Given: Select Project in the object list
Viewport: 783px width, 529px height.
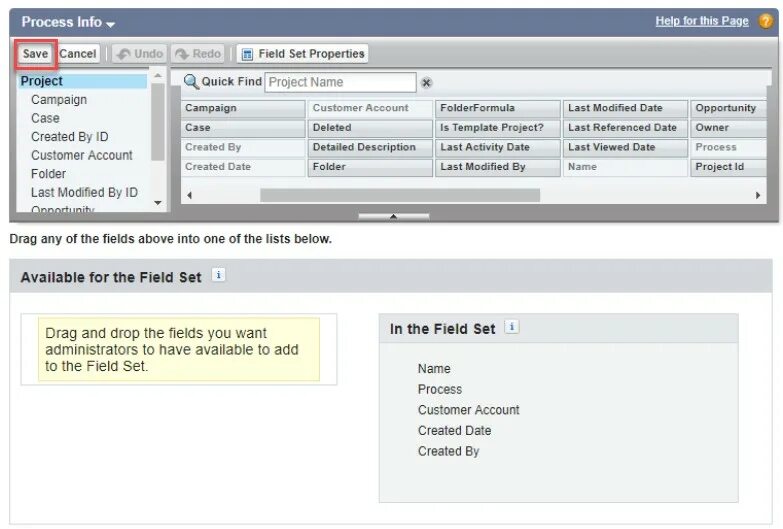Looking at the screenshot, I should [82, 81].
